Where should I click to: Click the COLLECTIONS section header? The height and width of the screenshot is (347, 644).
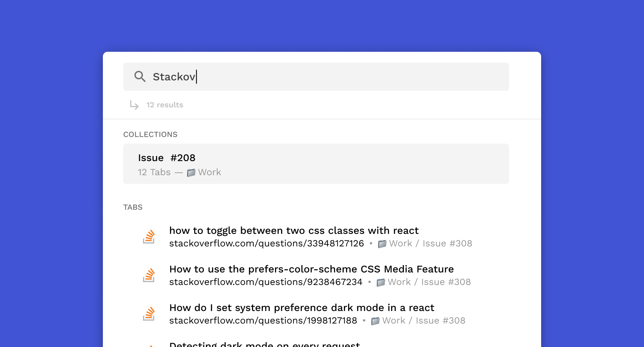tap(151, 134)
